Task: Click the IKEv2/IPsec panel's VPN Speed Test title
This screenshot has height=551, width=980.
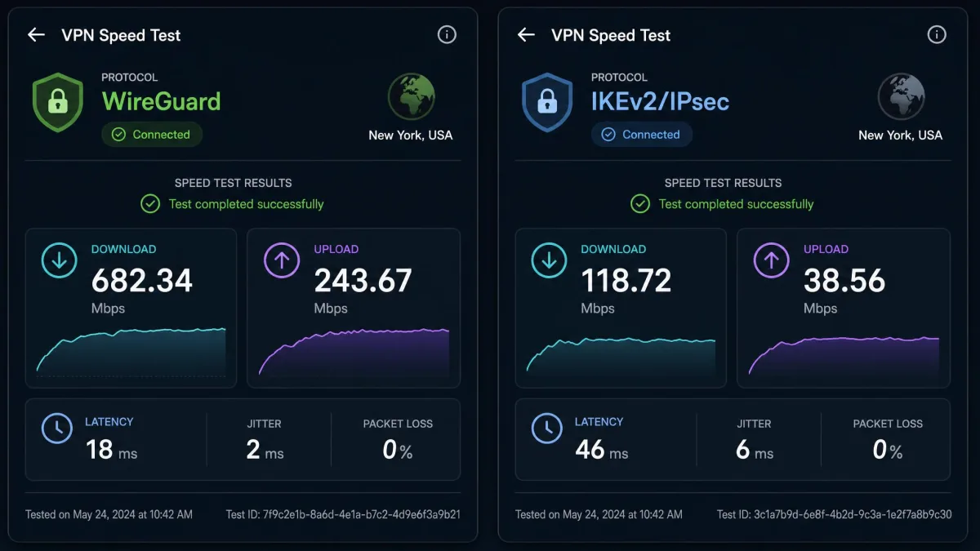Action: tap(611, 35)
